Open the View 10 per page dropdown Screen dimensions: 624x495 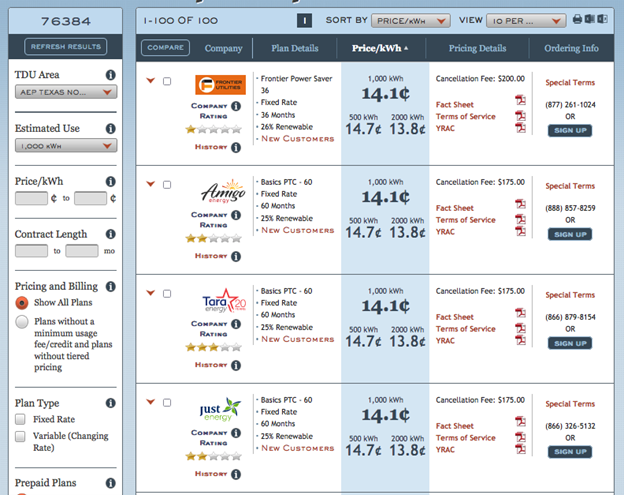[526, 21]
